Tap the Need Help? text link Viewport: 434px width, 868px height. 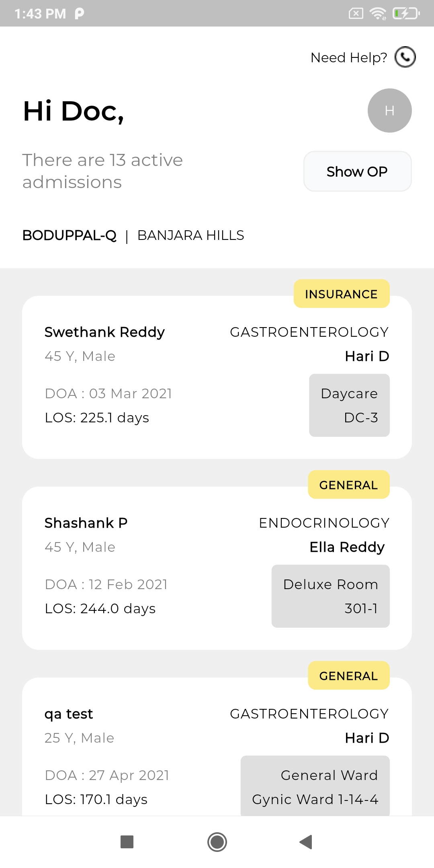pyautogui.click(x=348, y=58)
